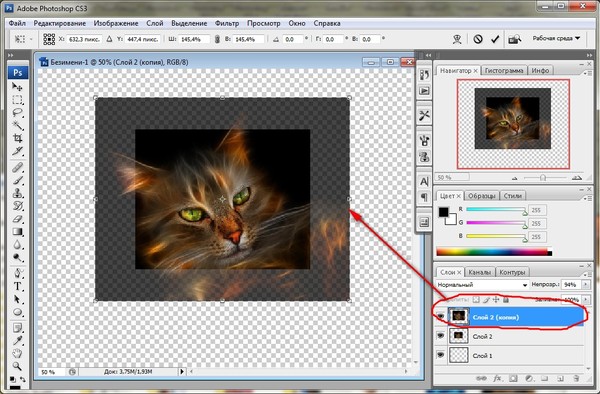Select the Eyedropper tool
Viewport: 600px width, 394px height.
tap(17, 340)
